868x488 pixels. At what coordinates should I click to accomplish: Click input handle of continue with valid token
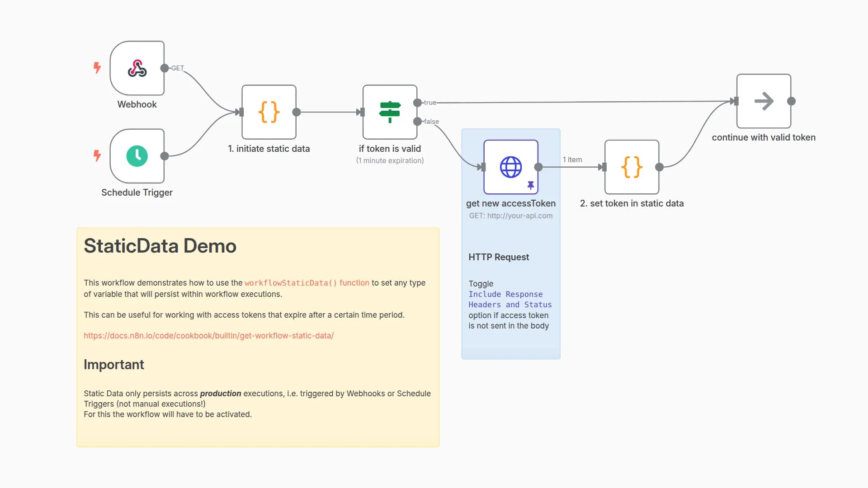click(x=736, y=101)
